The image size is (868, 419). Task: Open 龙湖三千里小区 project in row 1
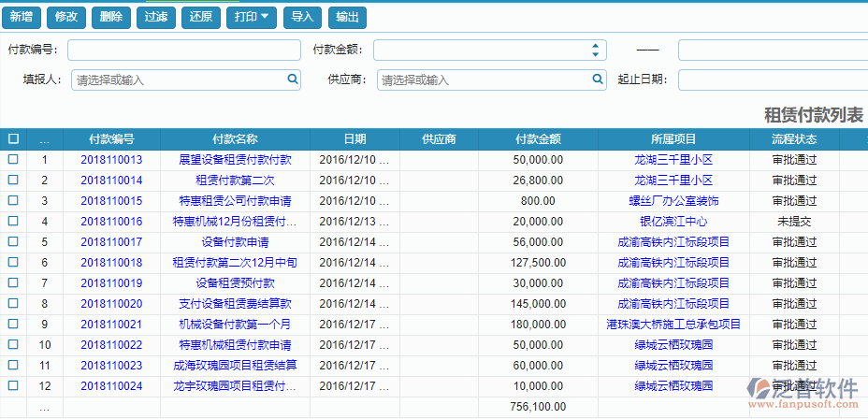[673, 160]
